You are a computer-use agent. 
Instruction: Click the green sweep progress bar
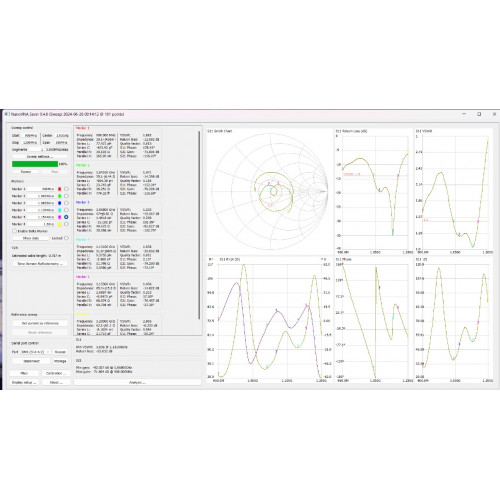point(35,164)
